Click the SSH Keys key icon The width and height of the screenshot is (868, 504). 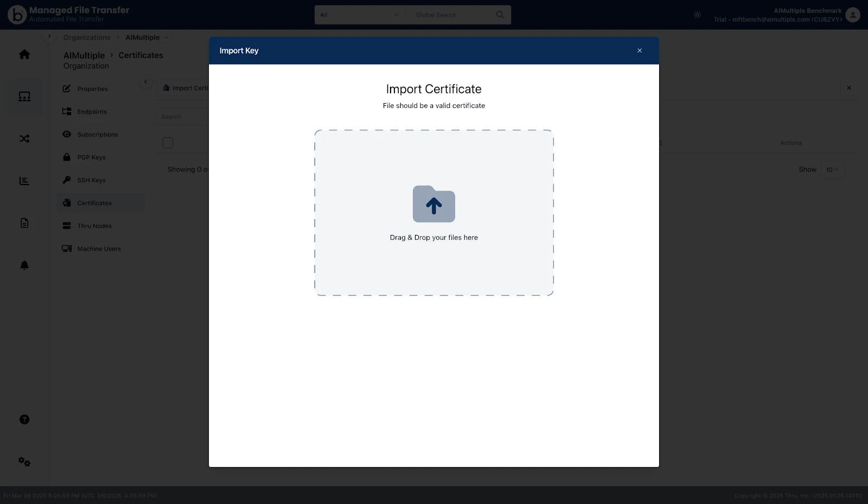click(x=67, y=180)
